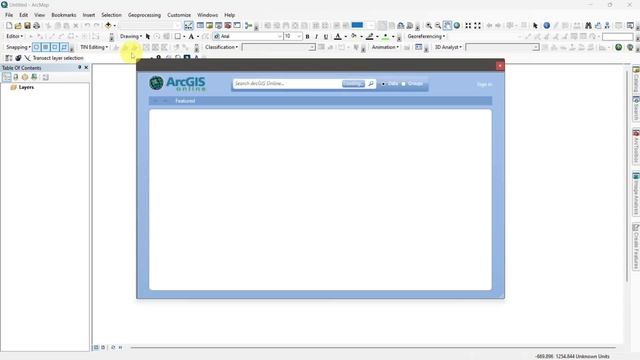
Task: List by drawing order in Table Of Contents
Action: (7, 77)
